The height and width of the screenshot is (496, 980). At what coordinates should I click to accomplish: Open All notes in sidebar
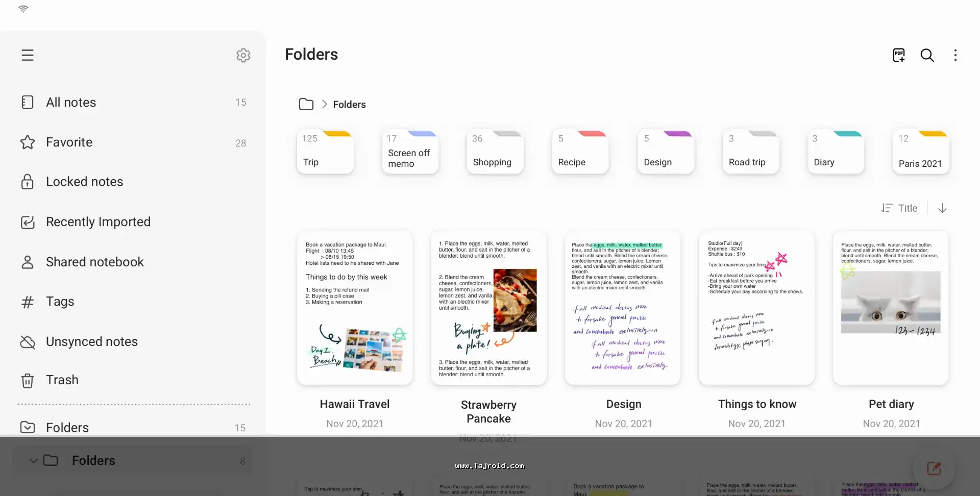(71, 103)
